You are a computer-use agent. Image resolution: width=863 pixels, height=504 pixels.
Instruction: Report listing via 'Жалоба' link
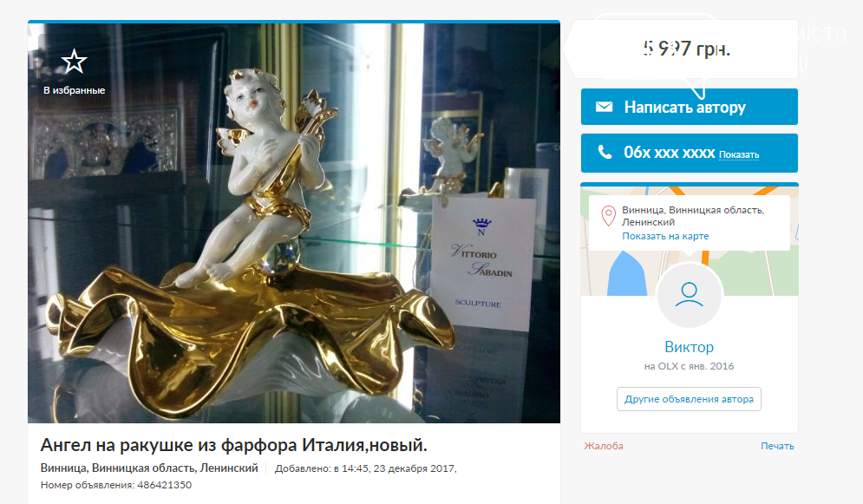[604, 446]
